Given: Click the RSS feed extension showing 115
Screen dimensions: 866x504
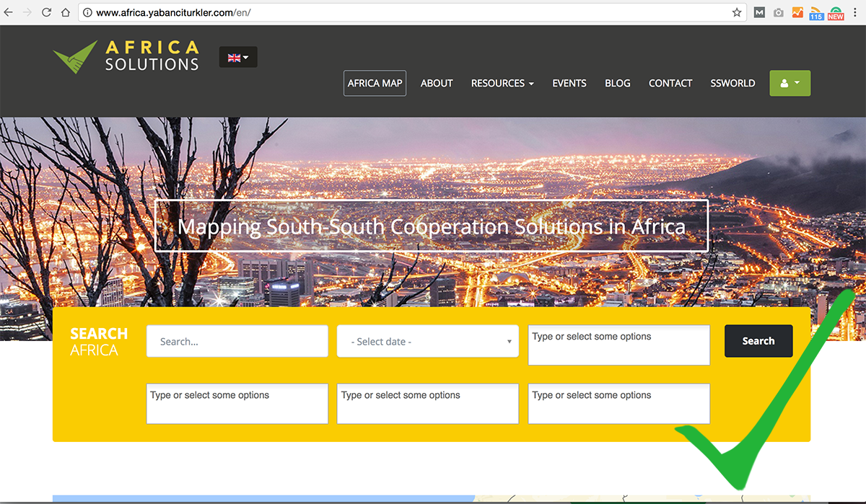Looking at the screenshot, I should (x=816, y=12).
